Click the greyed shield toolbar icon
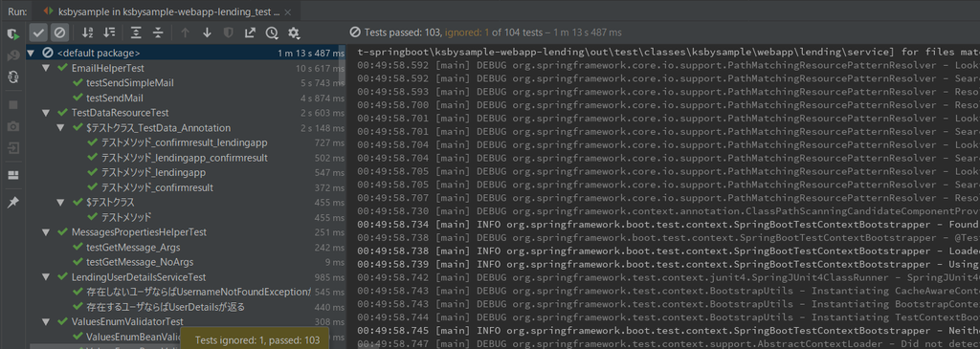Image resolution: width=980 pixels, height=349 pixels. (x=229, y=33)
